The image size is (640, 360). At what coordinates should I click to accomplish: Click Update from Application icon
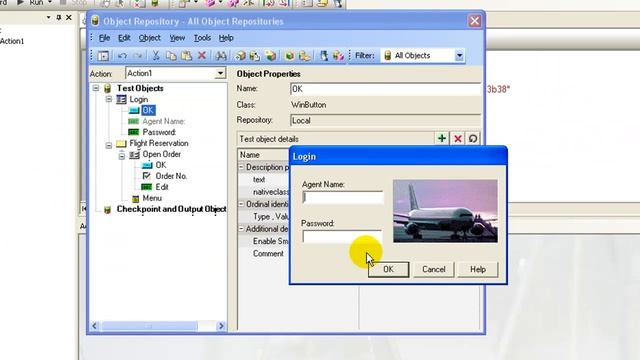[x=255, y=56]
